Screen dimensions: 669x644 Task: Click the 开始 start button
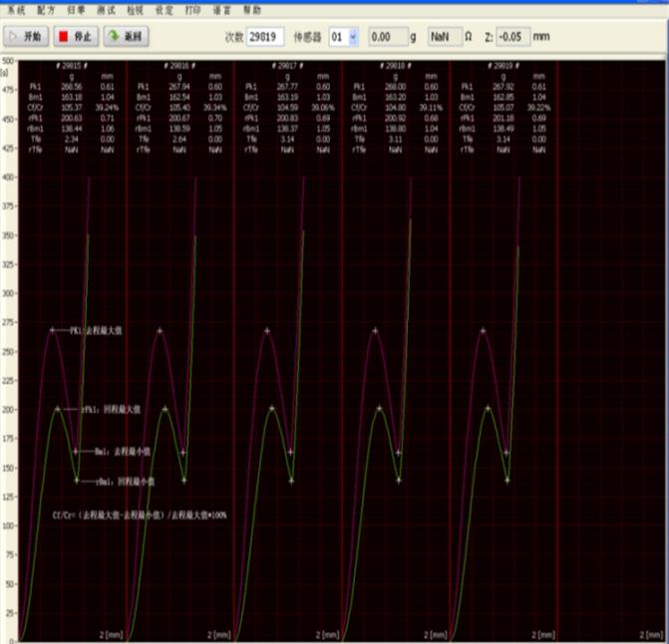[26, 37]
